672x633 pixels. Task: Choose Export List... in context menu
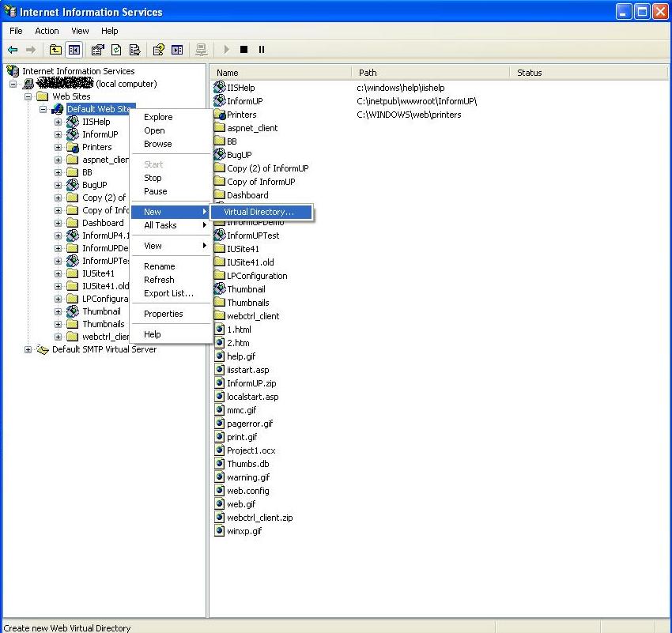coord(171,293)
